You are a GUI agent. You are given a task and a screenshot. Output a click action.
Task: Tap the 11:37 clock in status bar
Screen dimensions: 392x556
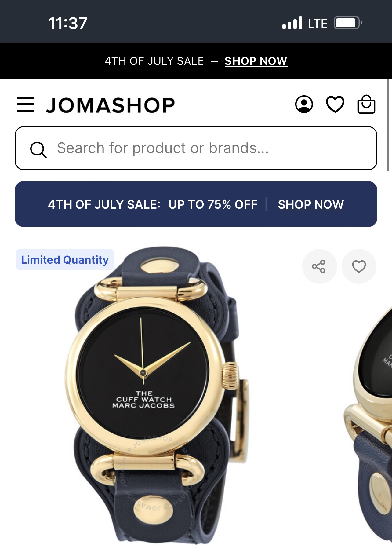click(67, 23)
